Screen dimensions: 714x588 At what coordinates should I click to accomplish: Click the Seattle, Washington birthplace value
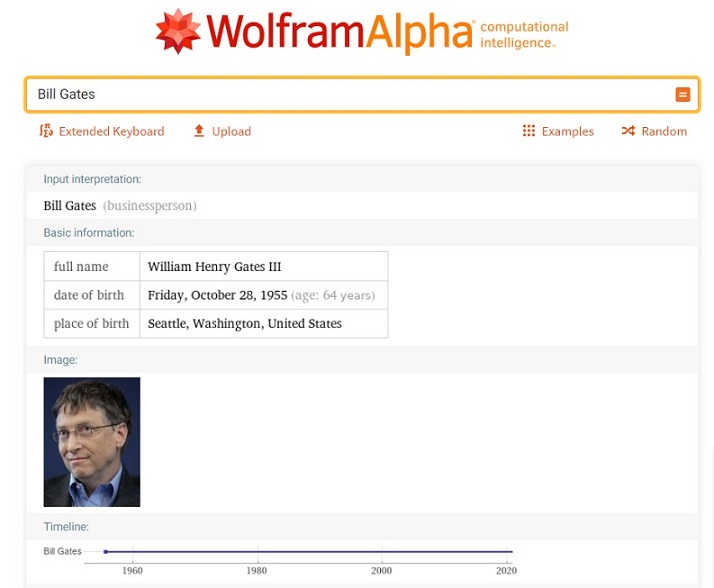coord(244,323)
